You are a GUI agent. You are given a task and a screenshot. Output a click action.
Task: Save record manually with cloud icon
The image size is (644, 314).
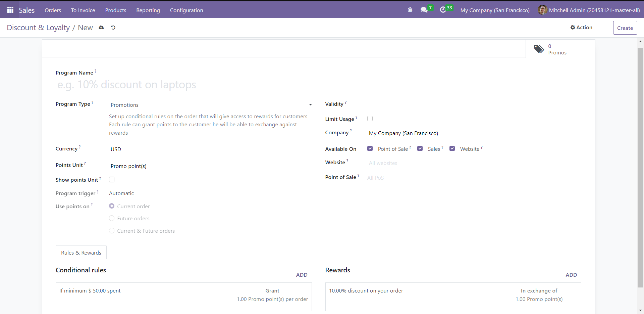(x=101, y=28)
